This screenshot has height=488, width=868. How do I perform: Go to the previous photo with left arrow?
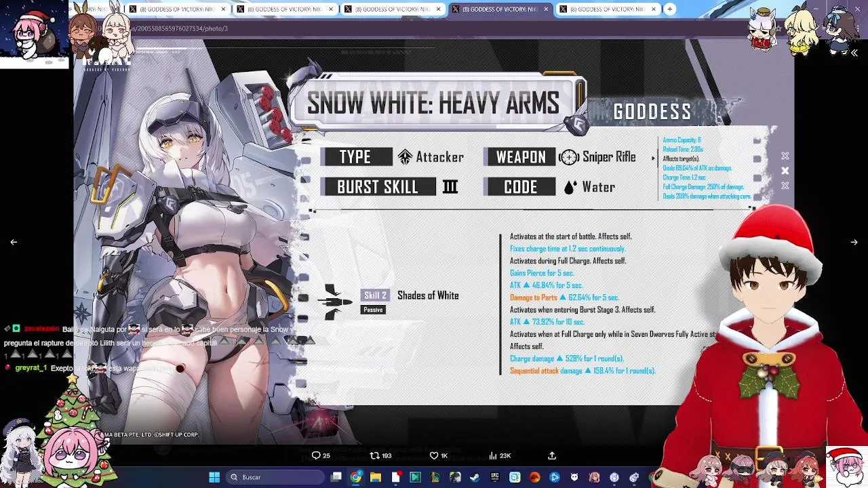14,242
